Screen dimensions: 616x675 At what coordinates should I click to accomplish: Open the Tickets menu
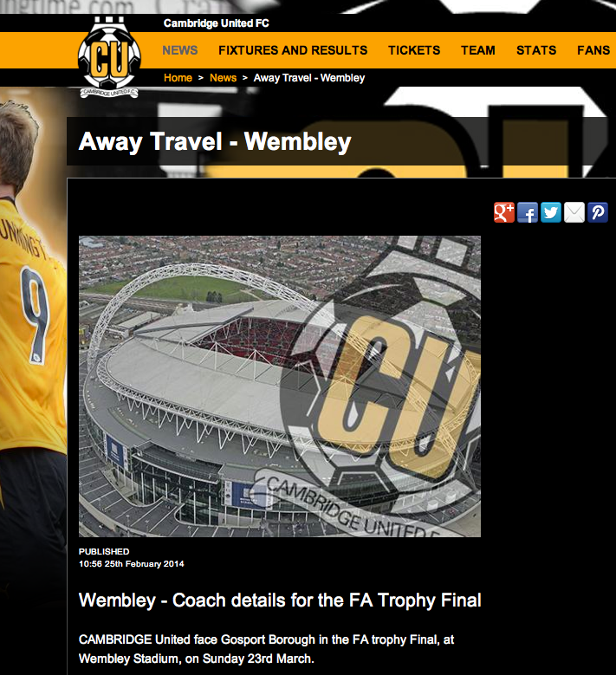[414, 50]
